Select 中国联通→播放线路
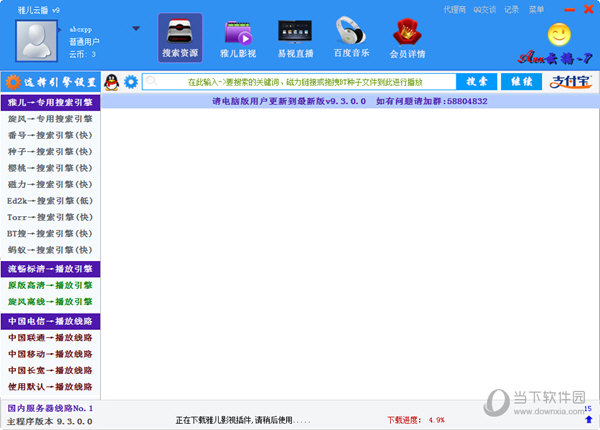This screenshot has width=600, height=430. (x=51, y=338)
